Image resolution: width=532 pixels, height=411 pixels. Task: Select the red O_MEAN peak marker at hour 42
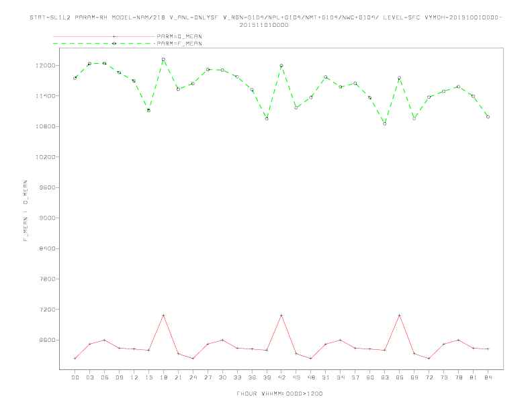(281, 316)
